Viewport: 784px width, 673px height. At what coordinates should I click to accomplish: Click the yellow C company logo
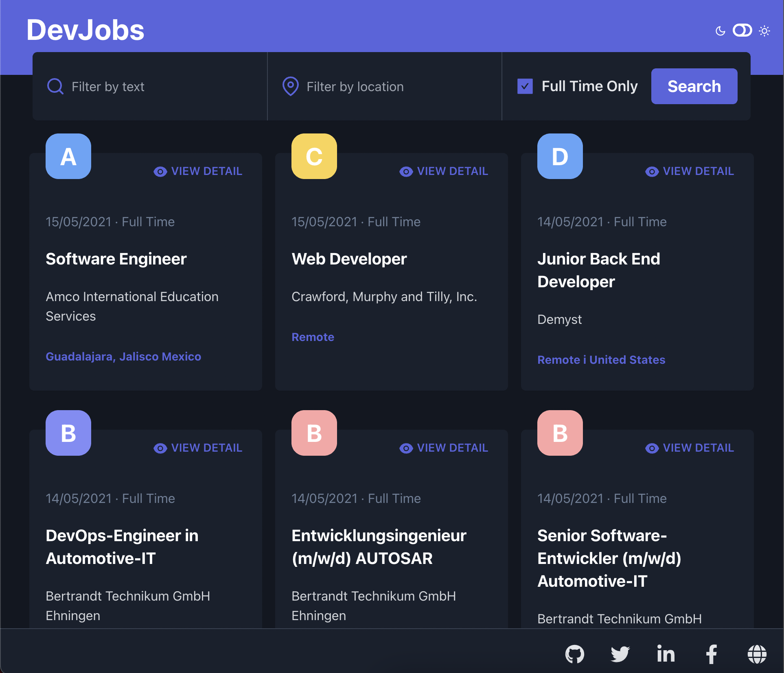pyautogui.click(x=314, y=156)
